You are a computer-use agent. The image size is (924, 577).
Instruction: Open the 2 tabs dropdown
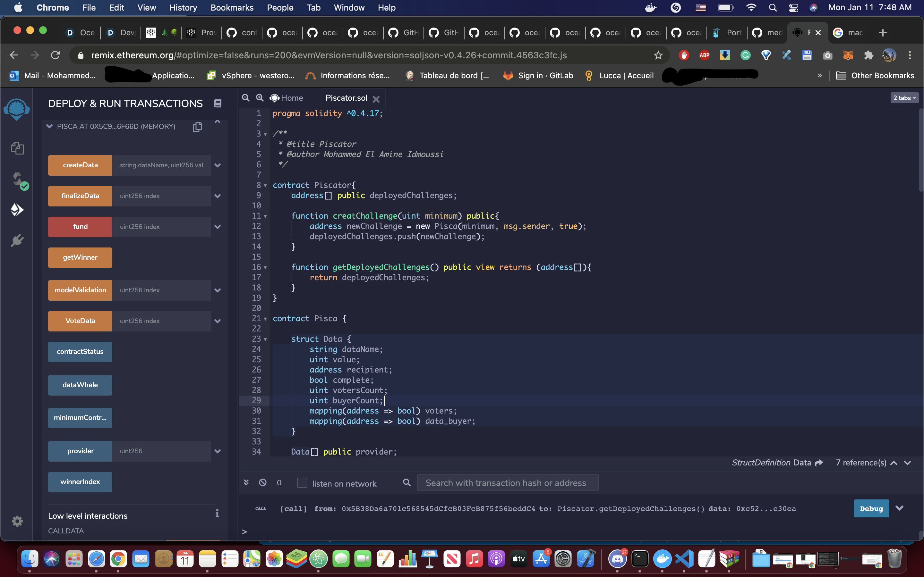(x=904, y=98)
